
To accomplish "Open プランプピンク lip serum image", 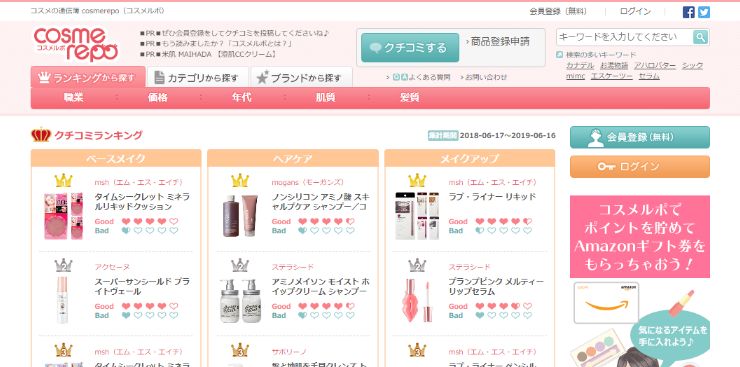I will pyautogui.click(x=417, y=301).
